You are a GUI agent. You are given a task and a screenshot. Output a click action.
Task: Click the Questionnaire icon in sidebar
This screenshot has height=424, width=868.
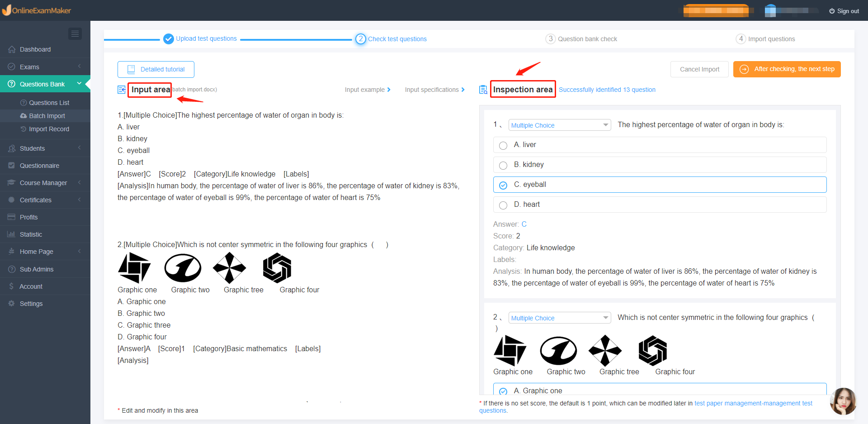(12, 166)
